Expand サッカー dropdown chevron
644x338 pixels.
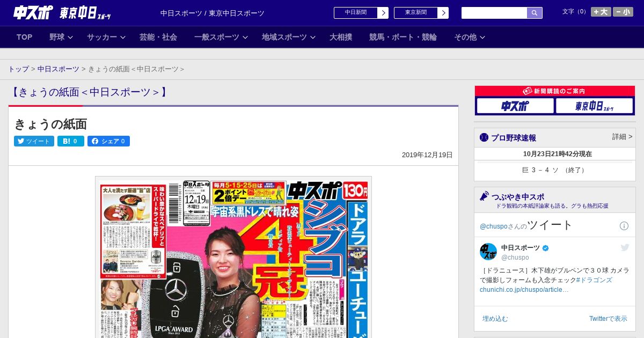tap(122, 37)
